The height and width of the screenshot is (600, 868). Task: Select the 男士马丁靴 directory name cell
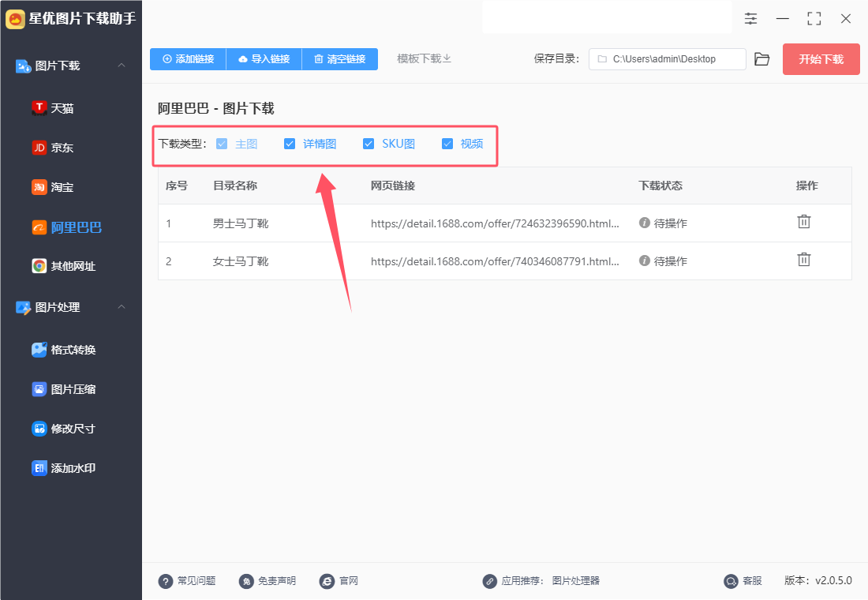point(241,223)
